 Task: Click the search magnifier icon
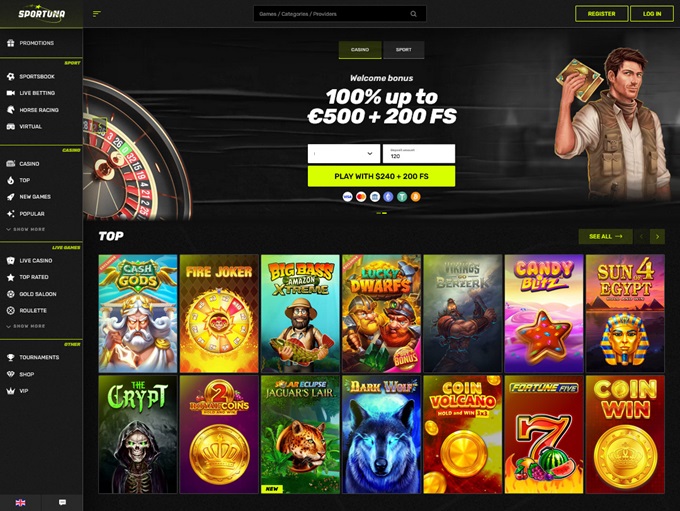coord(413,14)
